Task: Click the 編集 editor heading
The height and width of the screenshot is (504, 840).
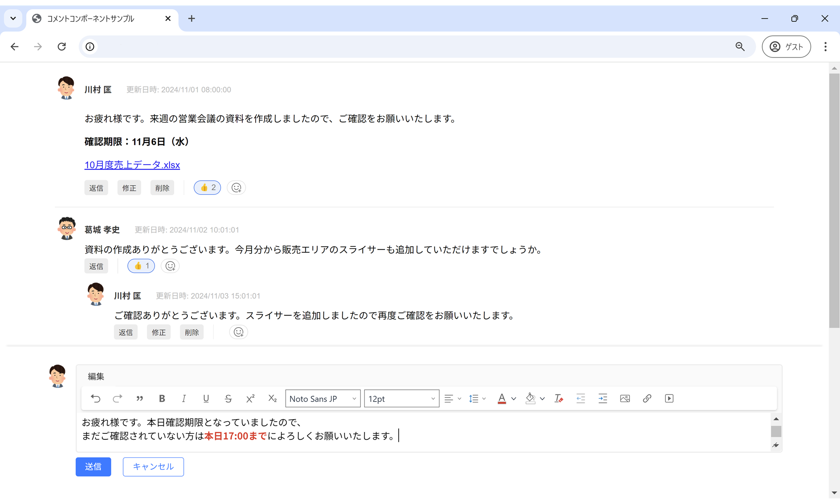Action: tap(96, 376)
